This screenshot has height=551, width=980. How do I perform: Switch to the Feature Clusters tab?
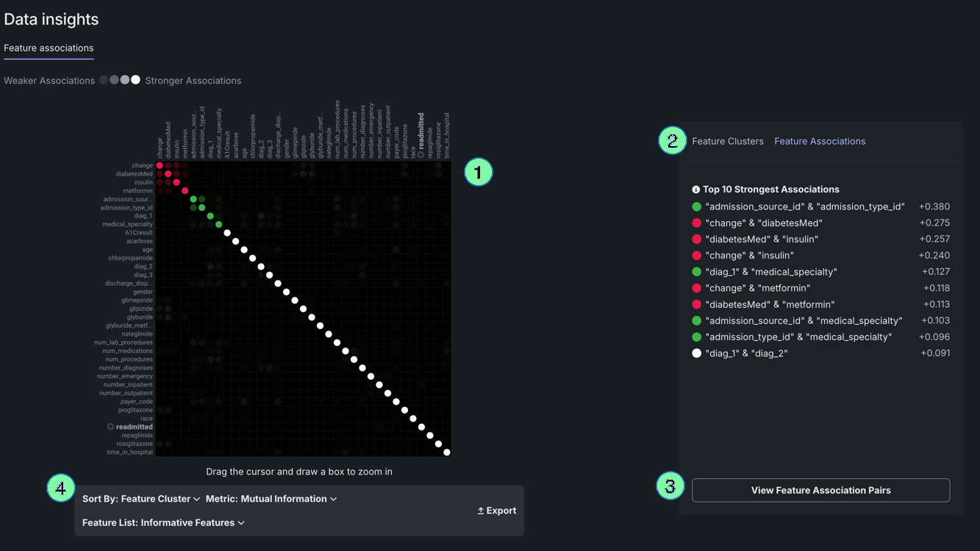[727, 141]
